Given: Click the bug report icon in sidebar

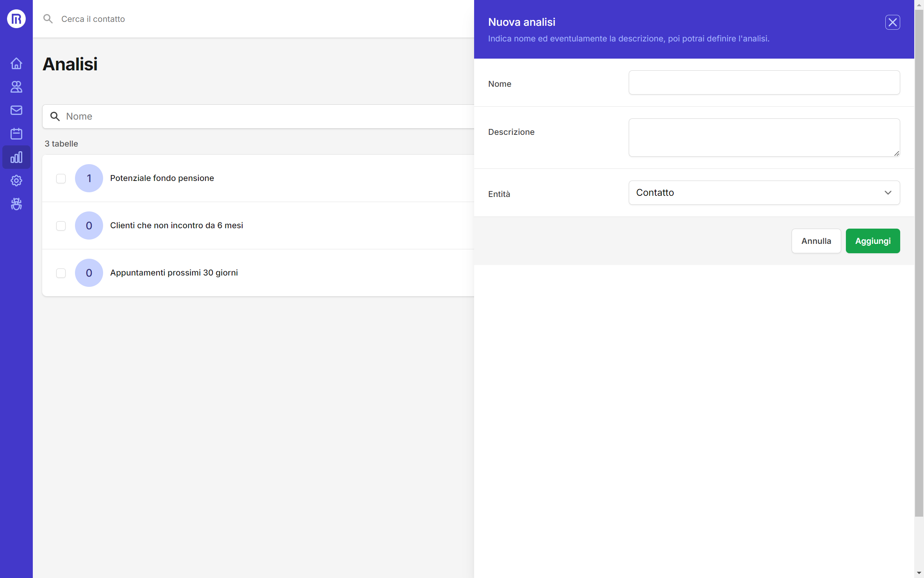Looking at the screenshot, I should (x=16, y=204).
